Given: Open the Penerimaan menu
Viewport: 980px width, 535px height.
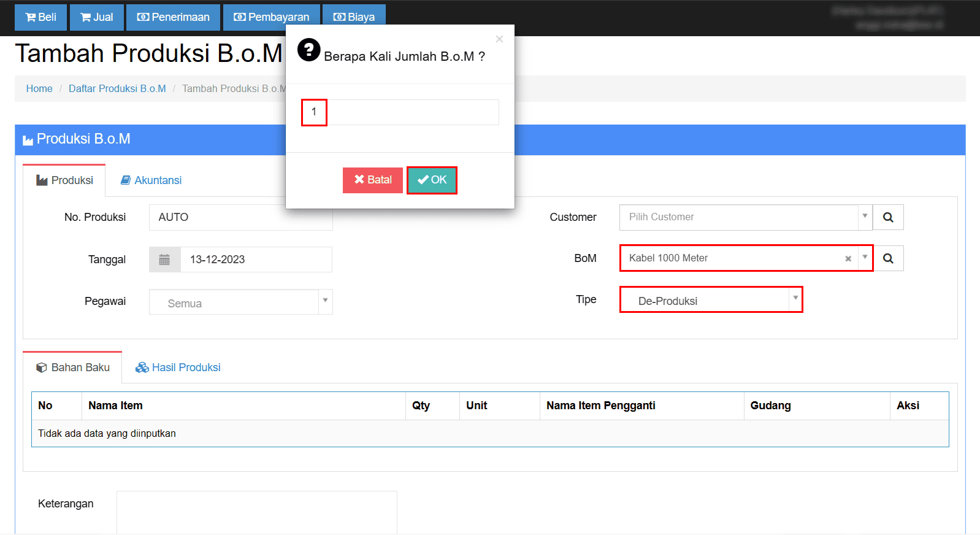Looking at the screenshot, I should 173,17.
